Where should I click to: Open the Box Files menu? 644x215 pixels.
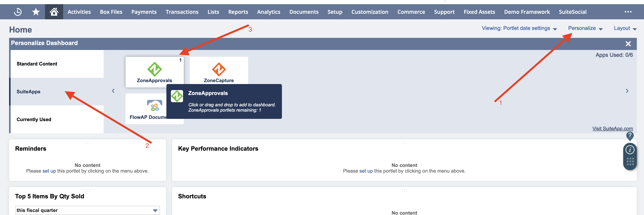(x=111, y=12)
